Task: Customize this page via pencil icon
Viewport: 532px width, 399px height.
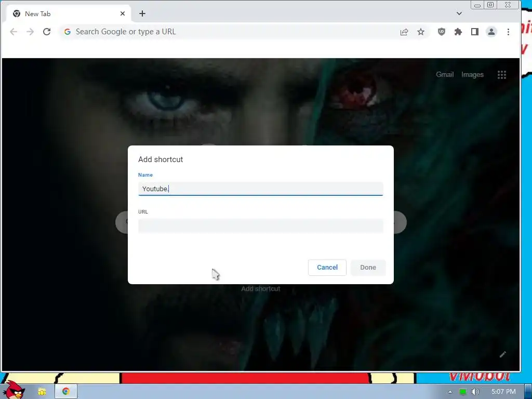Action: (x=502, y=354)
